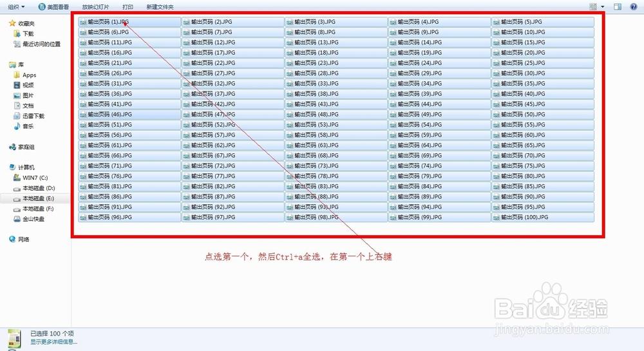Select file 输出页码 (5).JPG

coord(543,22)
